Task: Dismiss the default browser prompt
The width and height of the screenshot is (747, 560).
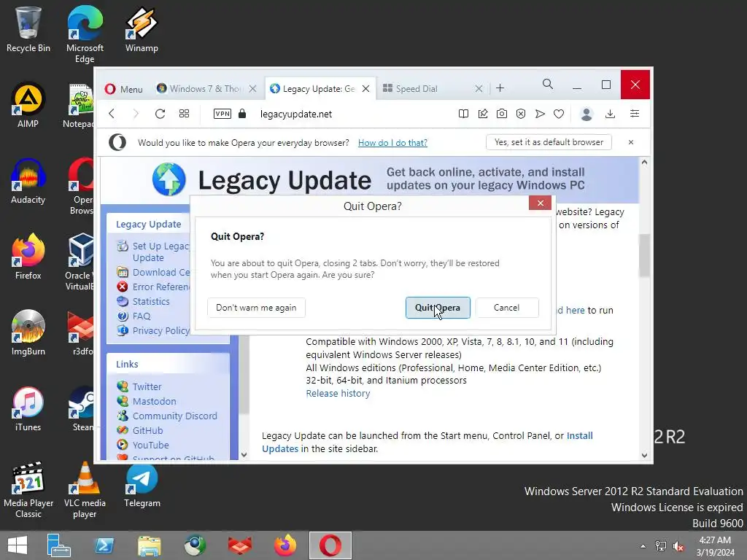Action: click(631, 142)
